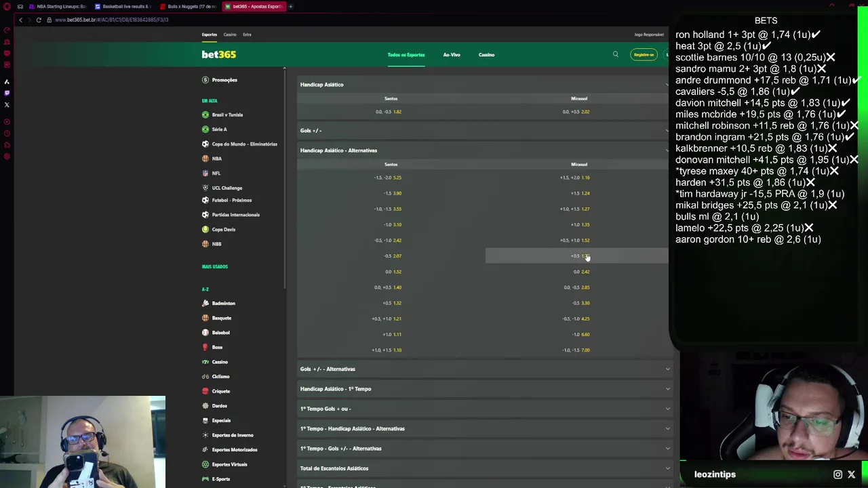Select Santos -0.5 odds 2.07
Screen dimensions: 868x488
pyautogui.click(x=393, y=256)
